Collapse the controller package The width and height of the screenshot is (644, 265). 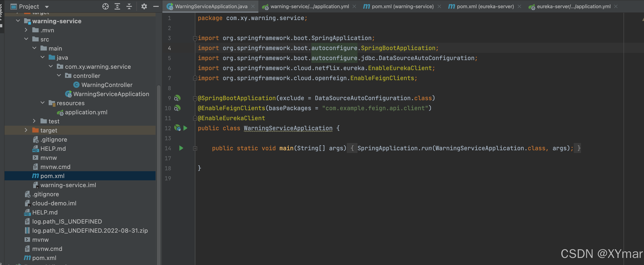59,75
